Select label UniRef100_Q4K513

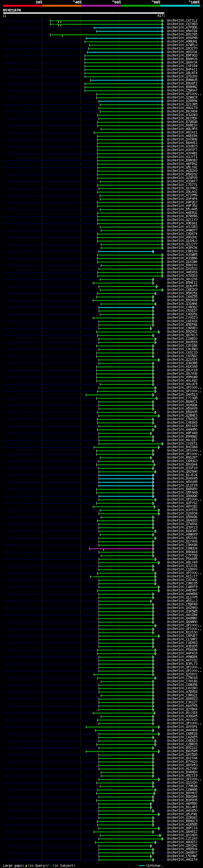point(182,394)
